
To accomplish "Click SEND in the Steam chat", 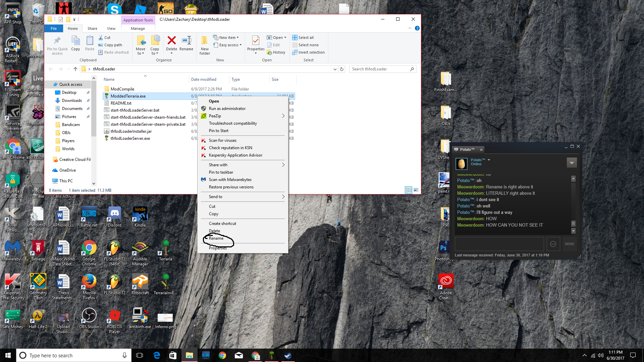I will (569, 244).
